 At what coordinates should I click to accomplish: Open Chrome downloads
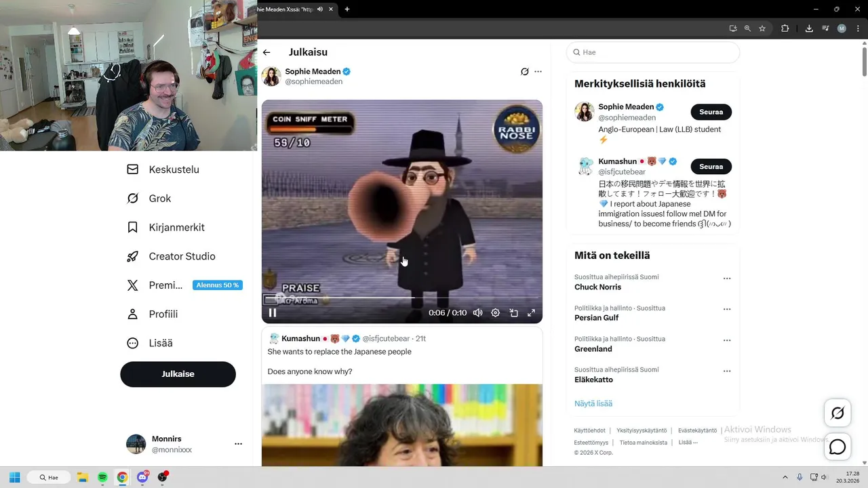[x=809, y=28]
